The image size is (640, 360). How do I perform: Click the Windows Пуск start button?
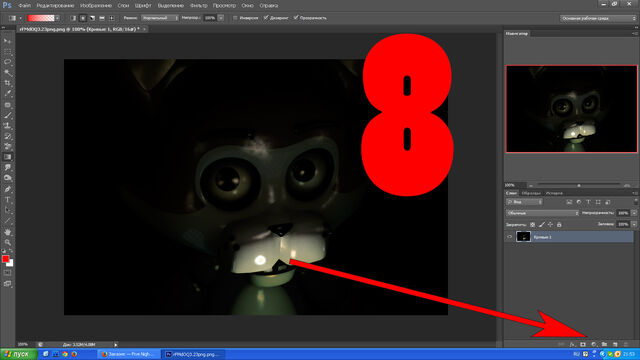(x=19, y=354)
